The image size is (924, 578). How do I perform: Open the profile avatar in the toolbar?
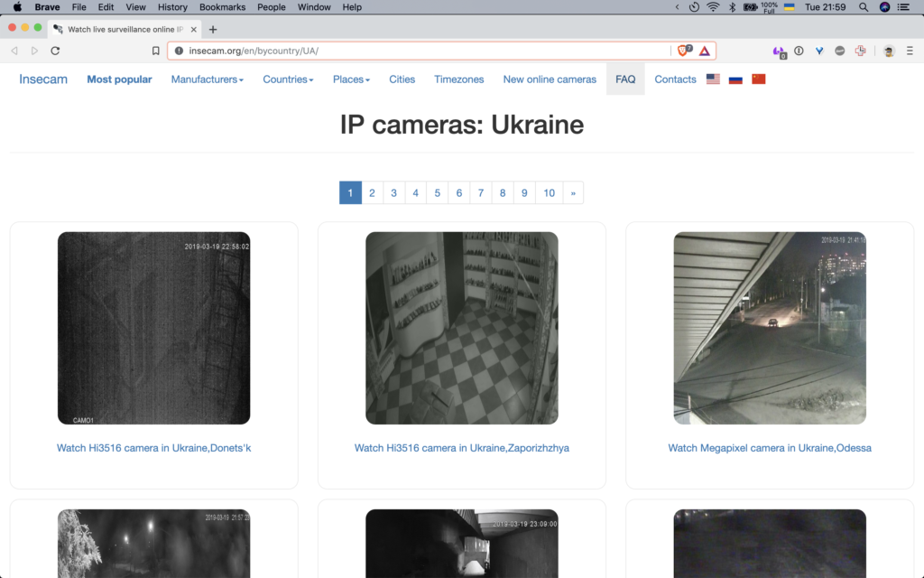coord(889,51)
